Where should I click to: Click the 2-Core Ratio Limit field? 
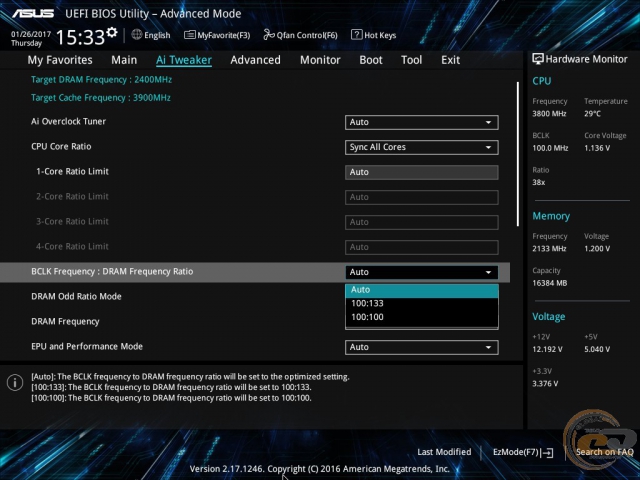coord(422,197)
